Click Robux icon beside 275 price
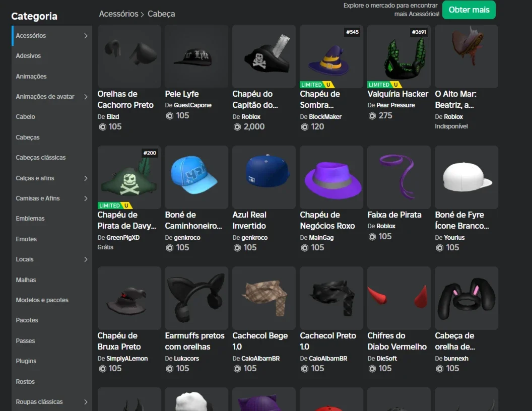The height and width of the screenshot is (411, 532). [372, 116]
